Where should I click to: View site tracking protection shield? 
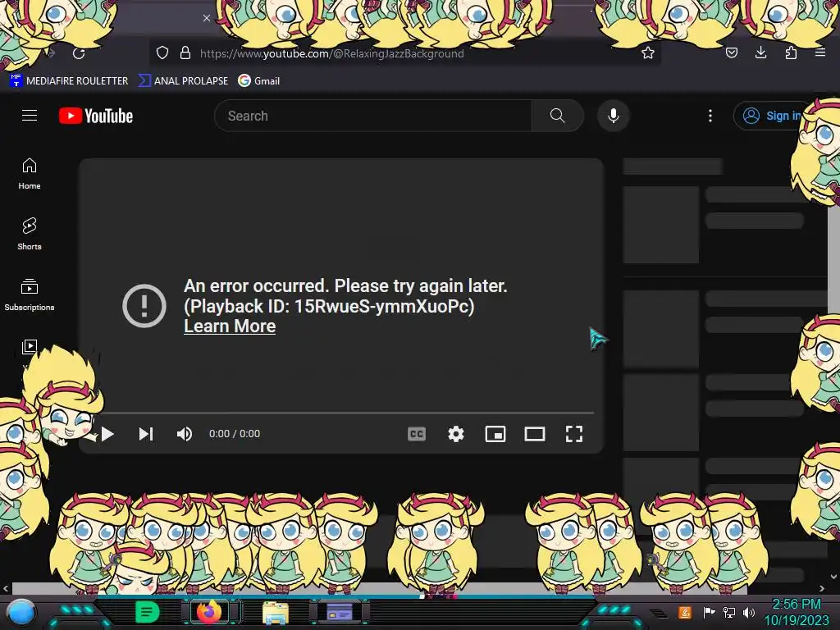click(162, 52)
